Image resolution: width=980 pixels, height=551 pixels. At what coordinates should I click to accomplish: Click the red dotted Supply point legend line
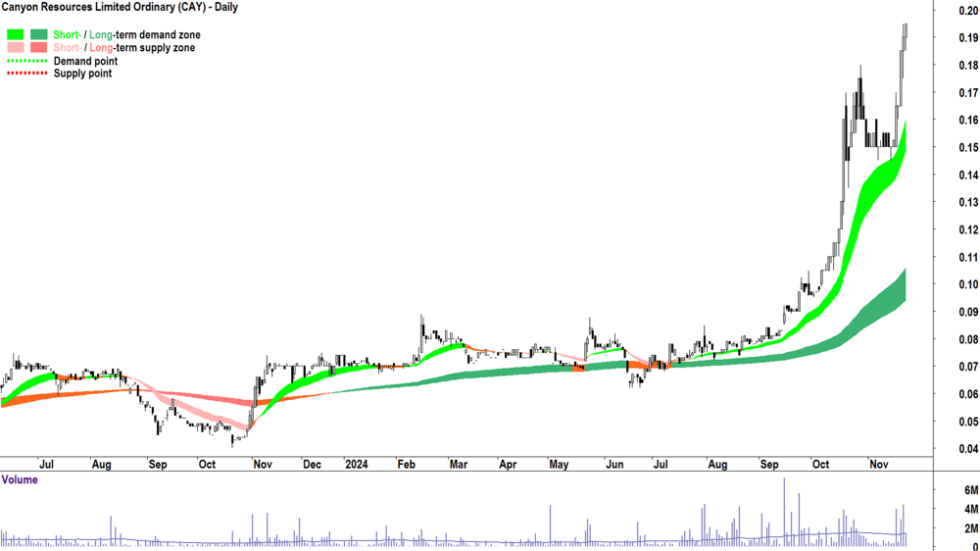[26, 74]
